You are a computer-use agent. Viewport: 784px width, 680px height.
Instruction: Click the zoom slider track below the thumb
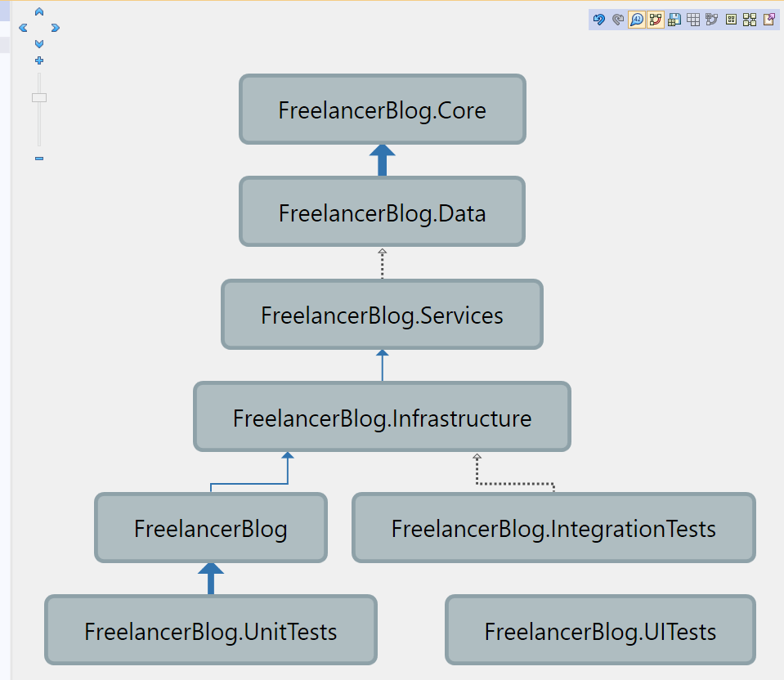coord(39,124)
